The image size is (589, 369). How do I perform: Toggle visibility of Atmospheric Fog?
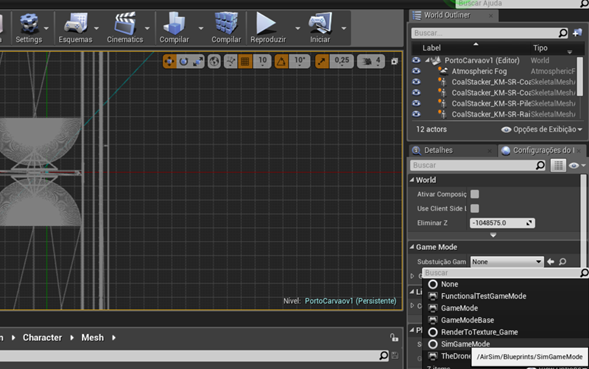point(416,71)
